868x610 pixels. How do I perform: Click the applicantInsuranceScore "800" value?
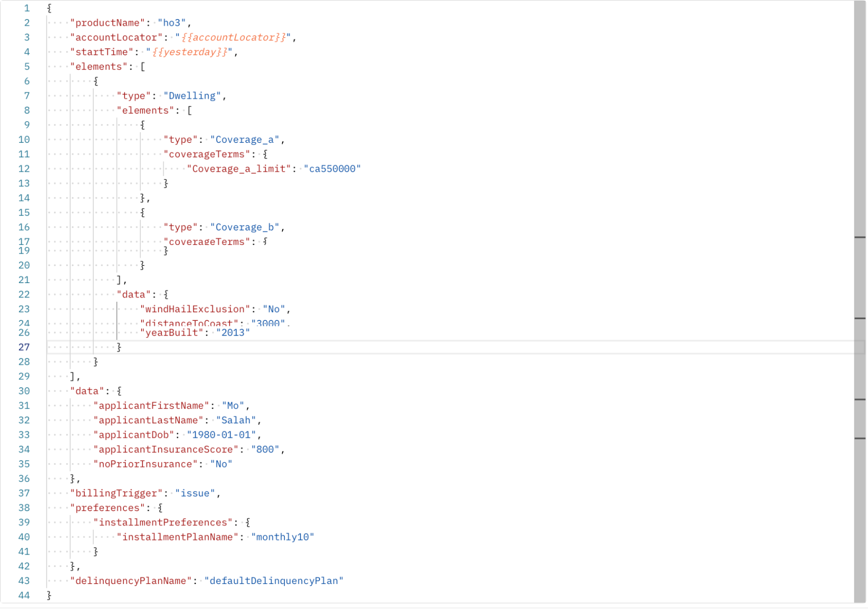coord(265,450)
